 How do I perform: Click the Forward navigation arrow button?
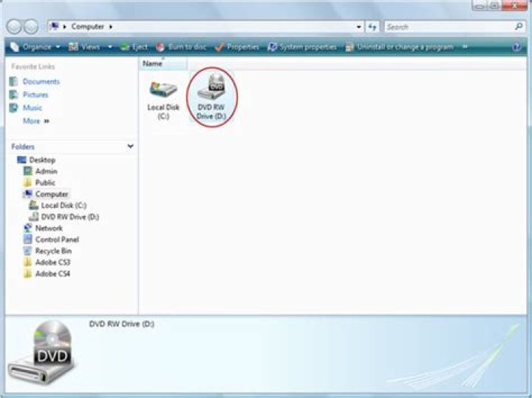point(31,27)
